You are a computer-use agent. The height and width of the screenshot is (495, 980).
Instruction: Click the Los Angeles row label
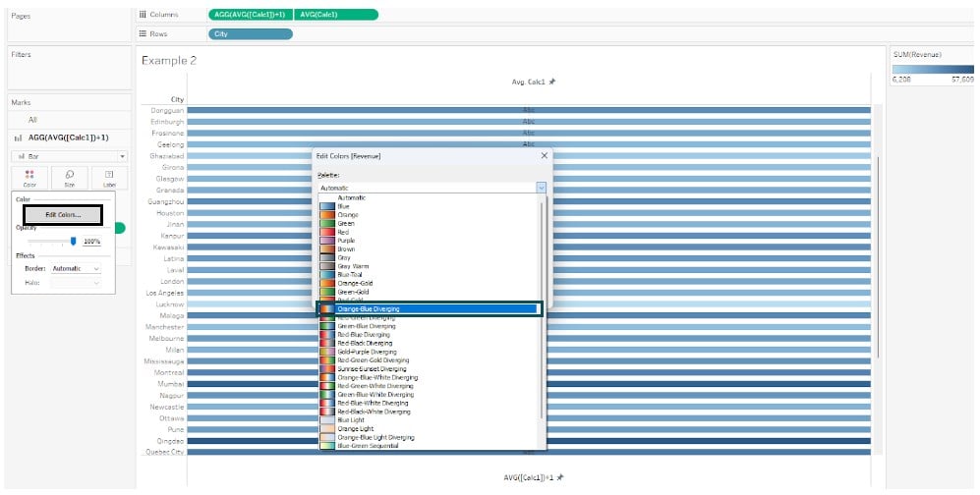165,293
